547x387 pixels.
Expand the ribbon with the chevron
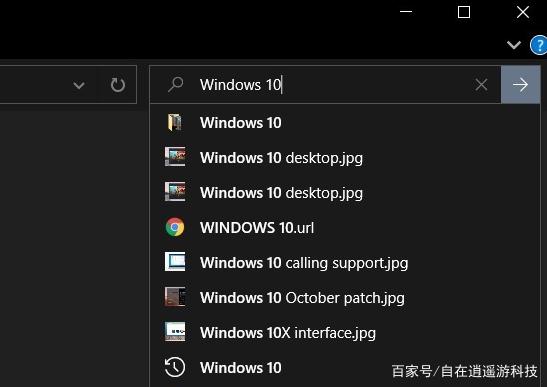(514, 45)
